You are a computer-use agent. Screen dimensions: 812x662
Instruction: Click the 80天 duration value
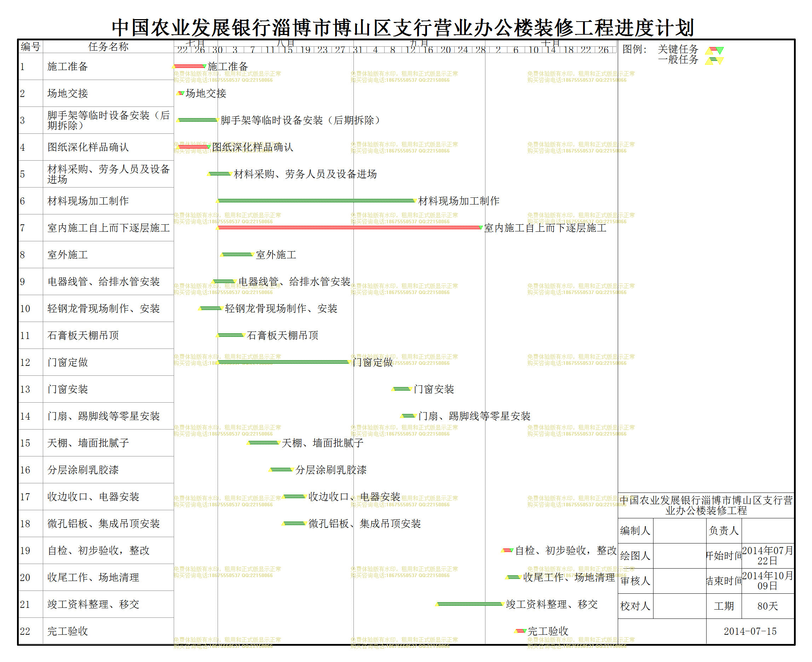click(x=767, y=606)
